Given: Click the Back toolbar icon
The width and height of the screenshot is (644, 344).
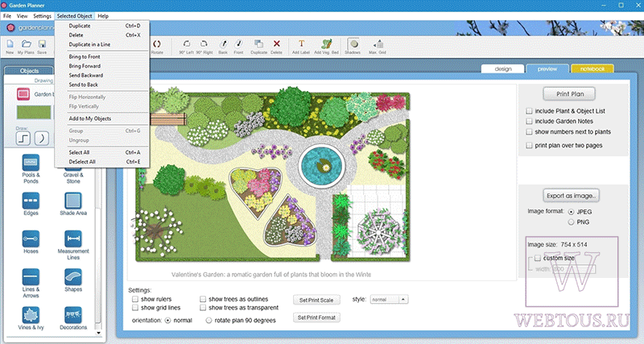Looking at the screenshot, I should [223, 44].
